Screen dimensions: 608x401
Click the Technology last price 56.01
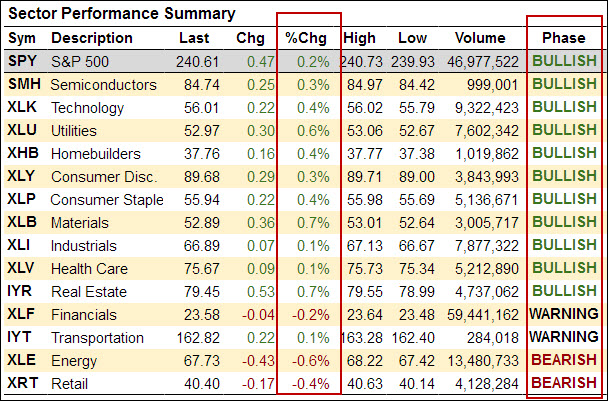pyautogui.click(x=202, y=108)
